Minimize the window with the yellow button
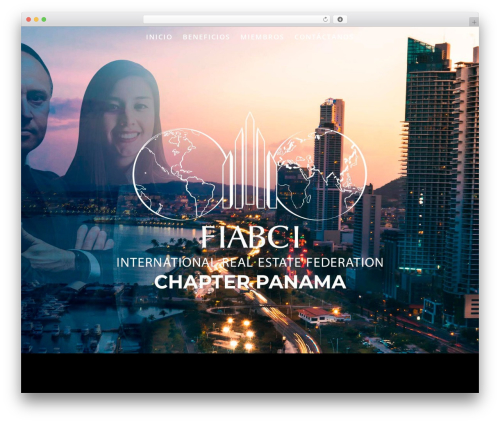 (x=36, y=20)
